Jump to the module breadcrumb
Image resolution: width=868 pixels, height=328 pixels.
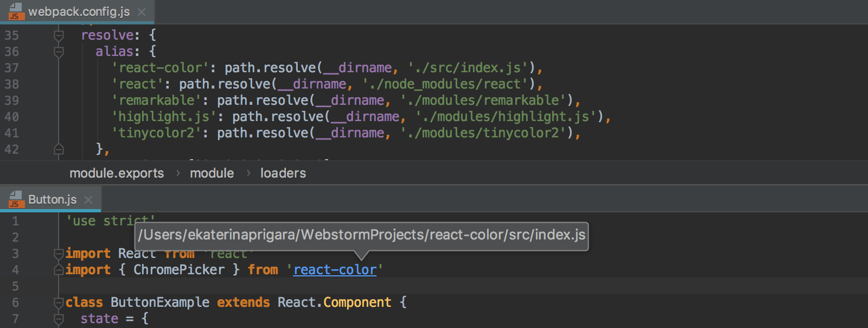212,173
